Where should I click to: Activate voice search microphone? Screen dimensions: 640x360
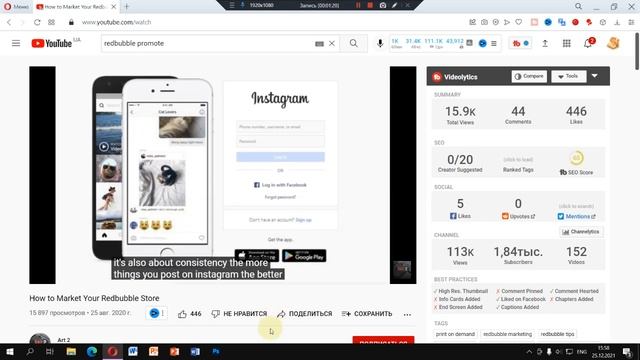click(380, 43)
